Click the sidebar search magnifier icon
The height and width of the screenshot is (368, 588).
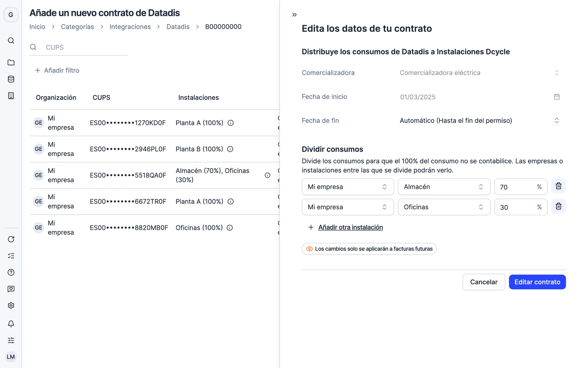coord(11,41)
